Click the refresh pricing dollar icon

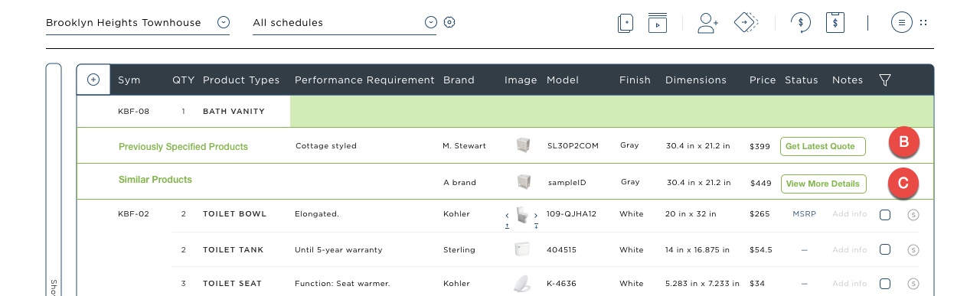(x=801, y=23)
